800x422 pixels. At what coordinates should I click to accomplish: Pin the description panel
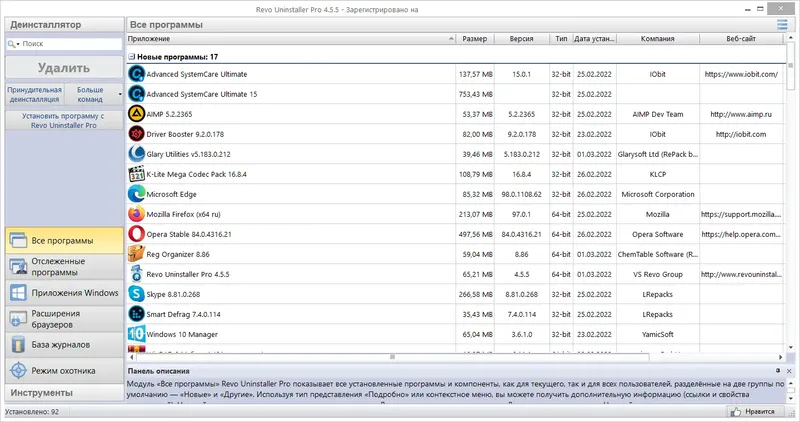click(778, 371)
